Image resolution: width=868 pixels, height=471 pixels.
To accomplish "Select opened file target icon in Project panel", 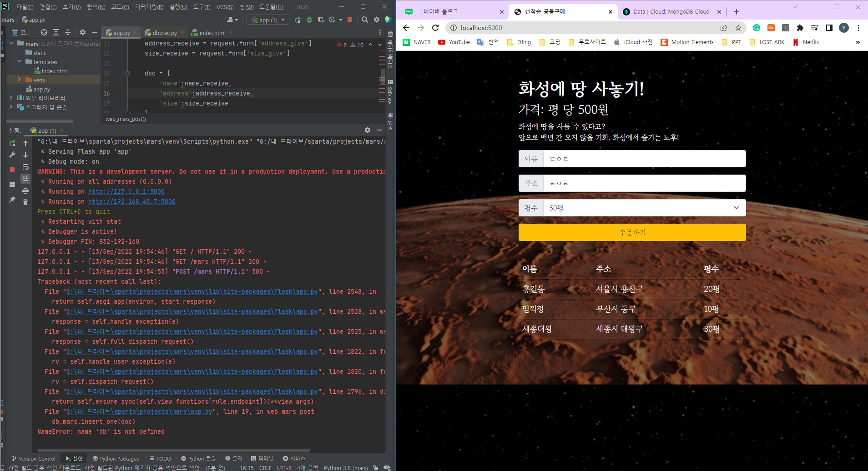I will [x=44, y=32].
